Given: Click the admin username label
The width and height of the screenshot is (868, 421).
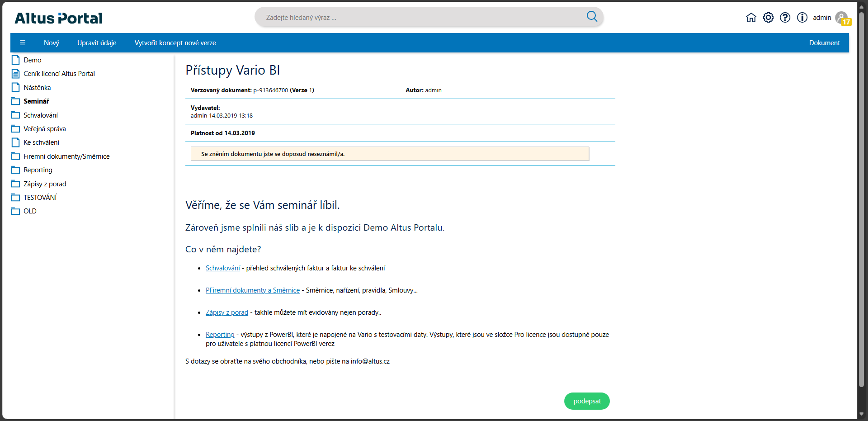Looking at the screenshot, I should coord(822,18).
